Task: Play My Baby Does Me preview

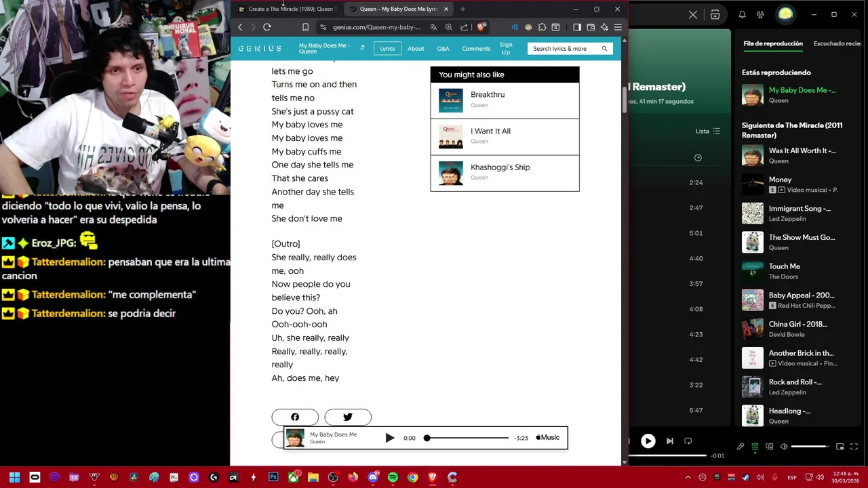Action: click(x=390, y=438)
